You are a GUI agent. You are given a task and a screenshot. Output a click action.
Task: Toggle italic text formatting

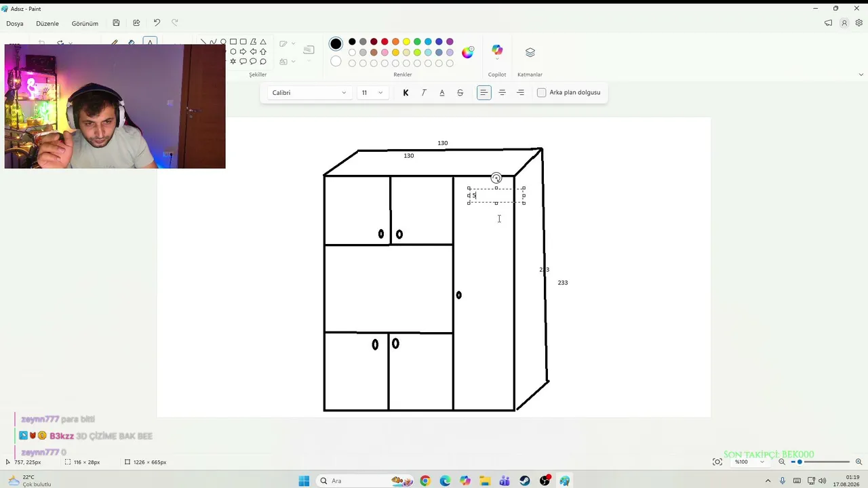(424, 93)
